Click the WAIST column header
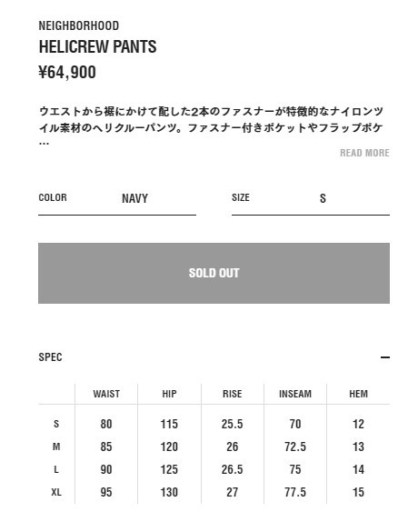Viewport: 408px width, 532px height. coord(106,394)
